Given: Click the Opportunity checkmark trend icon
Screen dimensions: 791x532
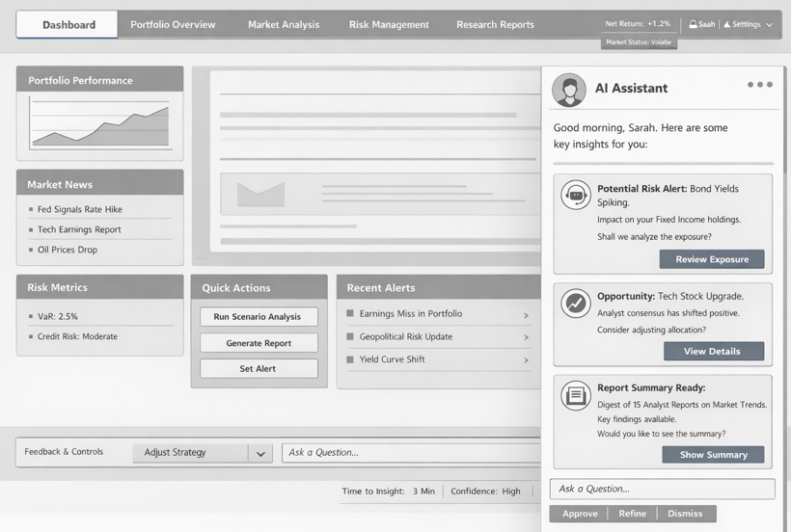Looking at the screenshot, I should click(577, 303).
